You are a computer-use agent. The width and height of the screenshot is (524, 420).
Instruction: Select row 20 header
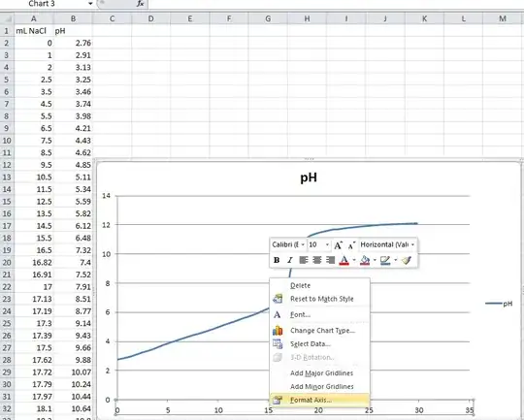coord(7,263)
